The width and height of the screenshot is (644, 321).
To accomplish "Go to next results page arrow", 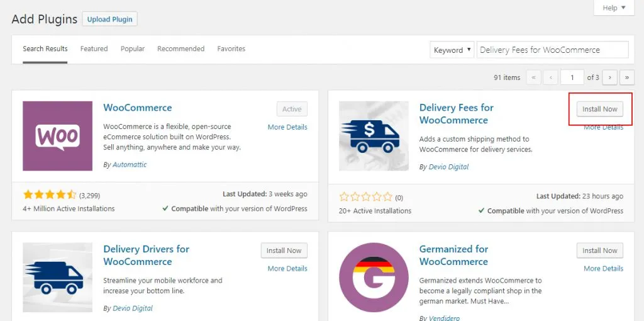I will tap(610, 77).
